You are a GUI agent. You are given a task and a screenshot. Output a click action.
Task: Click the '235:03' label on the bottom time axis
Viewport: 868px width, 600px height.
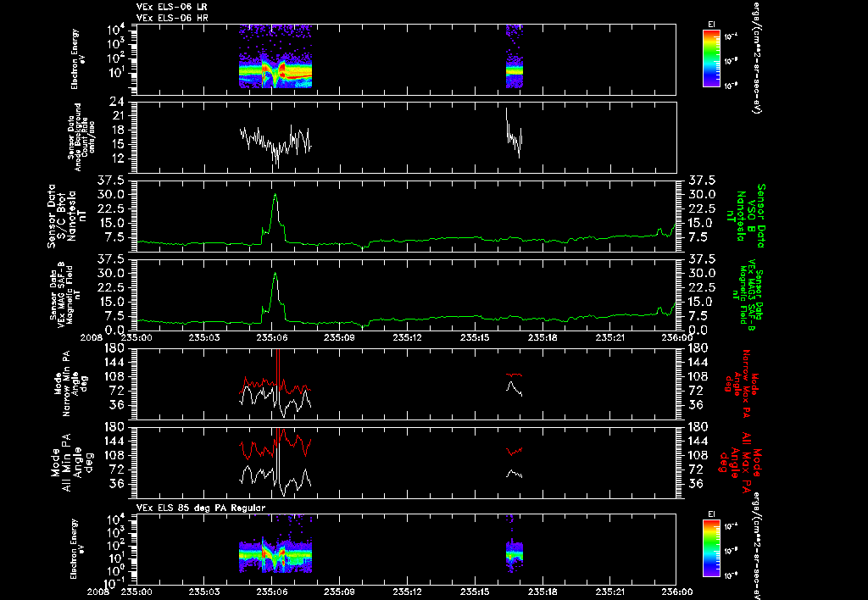tap(203, 592)
